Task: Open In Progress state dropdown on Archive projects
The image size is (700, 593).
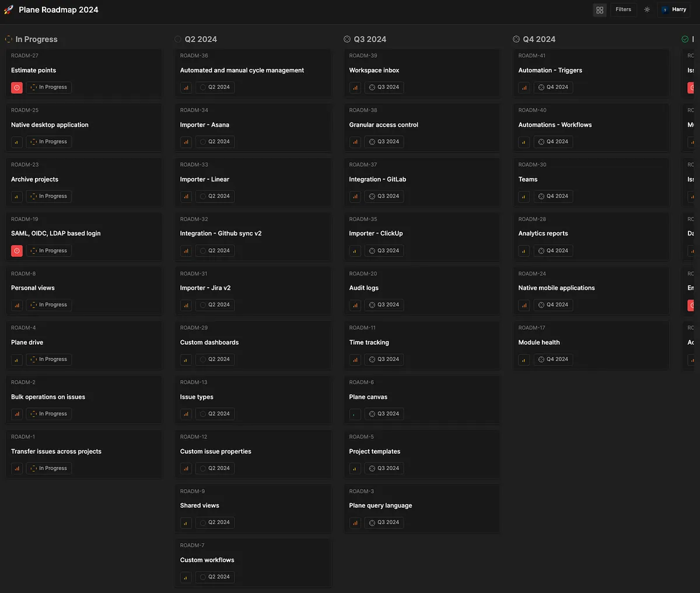Action: [x=49, y=197]
